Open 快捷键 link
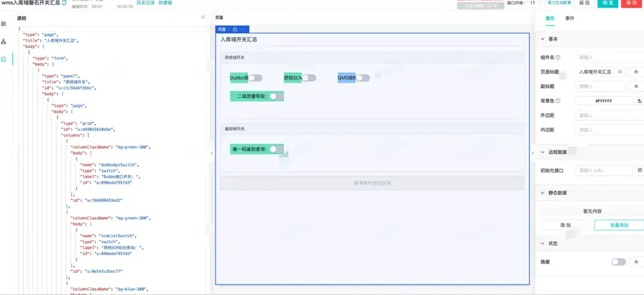Viewport: 644px width, 295px height. click(x=165, y=3)
